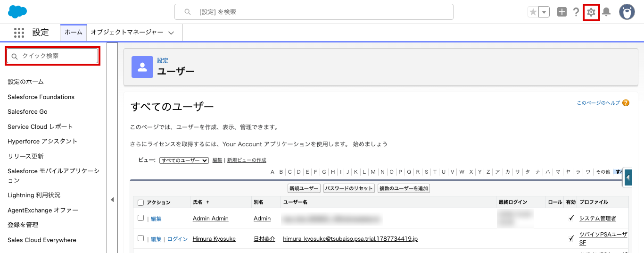Switch to the オブジェクトマネージャー tab
This screenshot has width=644, height=253.
click(x=127, y=33)
